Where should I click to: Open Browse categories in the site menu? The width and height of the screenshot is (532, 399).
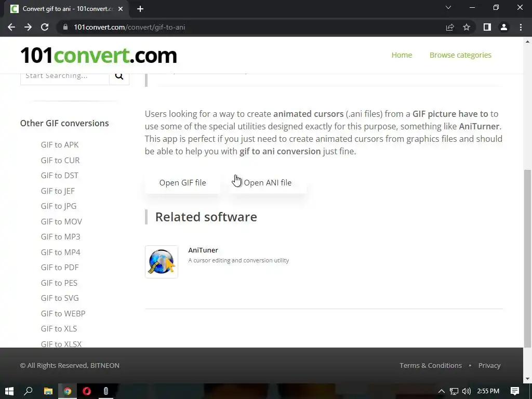460,55
